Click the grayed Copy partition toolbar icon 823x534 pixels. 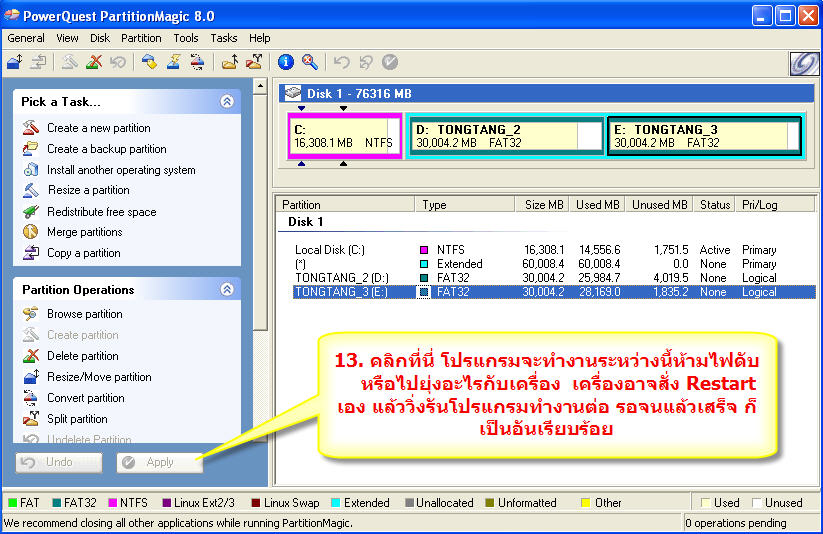point(38,62)
